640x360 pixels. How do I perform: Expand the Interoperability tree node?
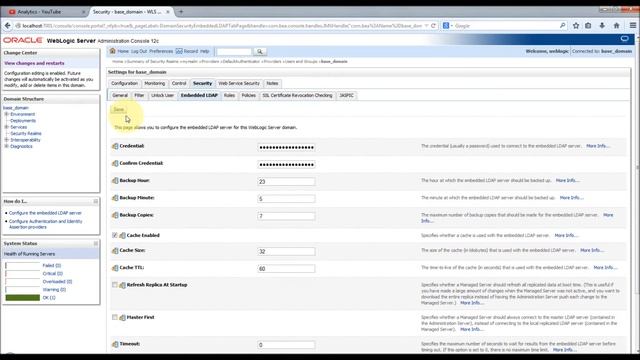click(7, 140)
